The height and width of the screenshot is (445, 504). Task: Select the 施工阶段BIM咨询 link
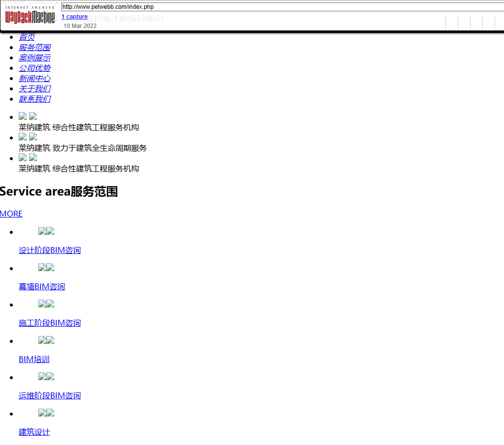coord(50,323)
